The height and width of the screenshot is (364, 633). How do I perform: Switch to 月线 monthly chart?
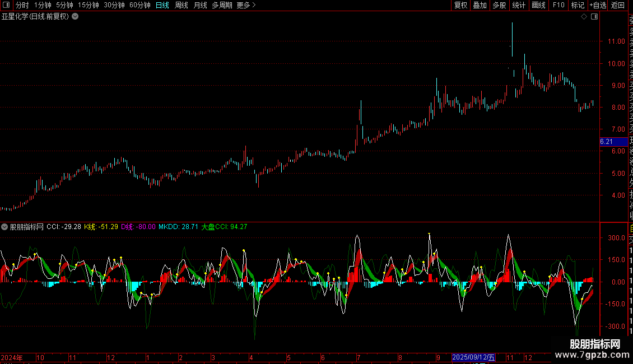200,5
